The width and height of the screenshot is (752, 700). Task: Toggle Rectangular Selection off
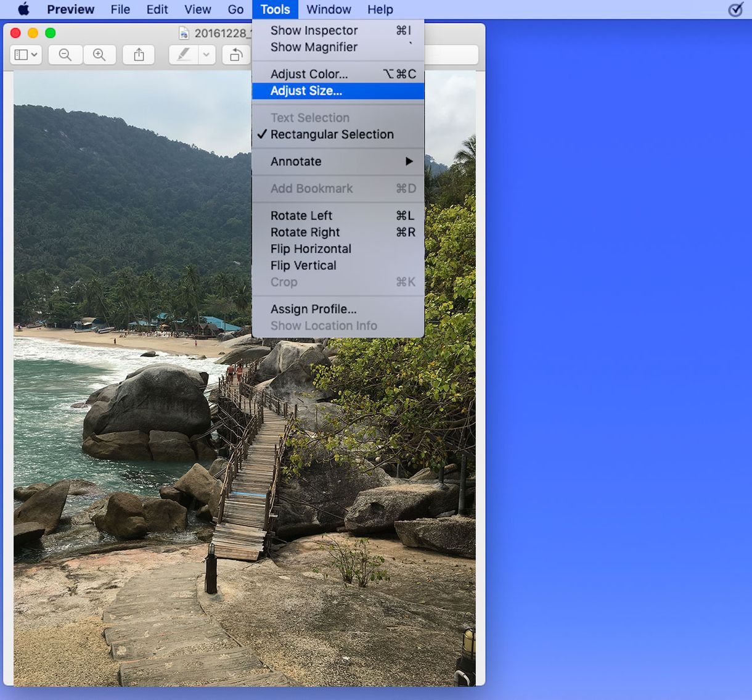pos(333,134)
